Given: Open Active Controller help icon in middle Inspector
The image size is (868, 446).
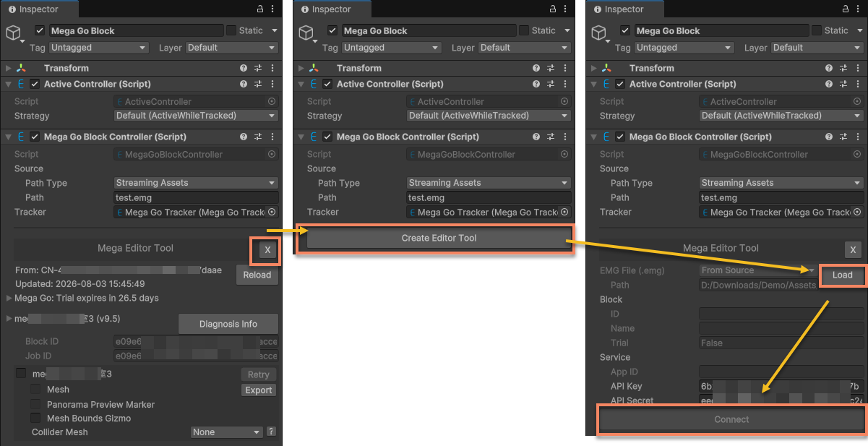Looking at the screenshot, I should 536,84.
